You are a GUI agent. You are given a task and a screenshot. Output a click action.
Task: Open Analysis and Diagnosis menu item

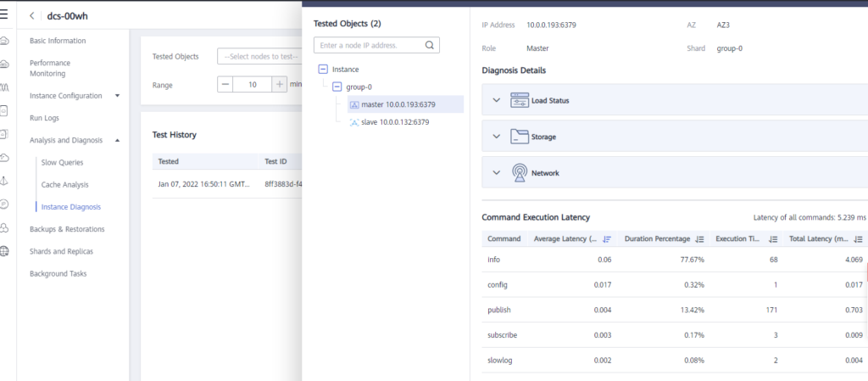pyautogui.click(x=66, y=140)
